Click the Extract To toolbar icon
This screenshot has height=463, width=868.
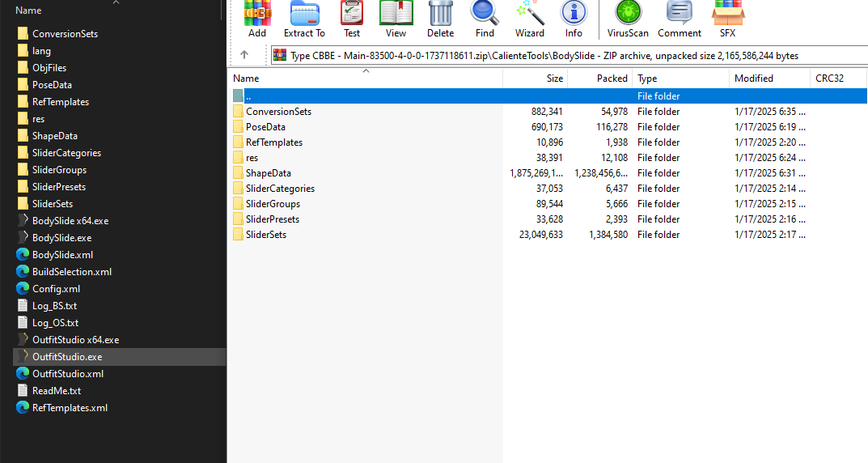point(304,13)
